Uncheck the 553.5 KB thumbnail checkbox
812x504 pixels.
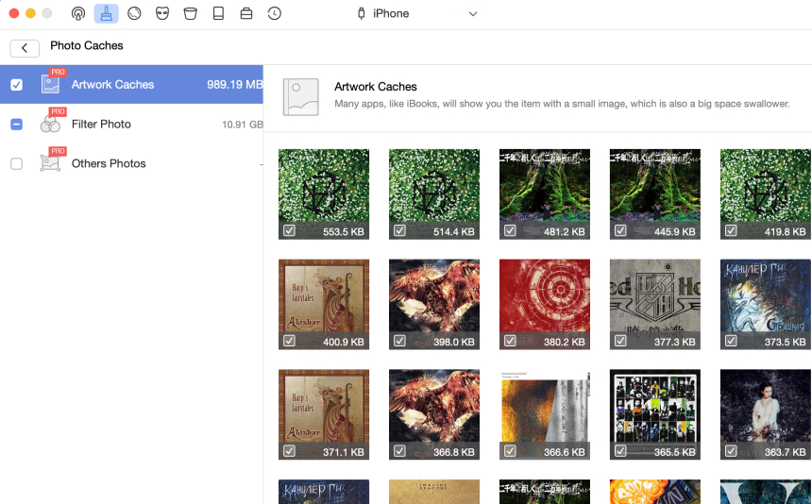pos(289,231)
